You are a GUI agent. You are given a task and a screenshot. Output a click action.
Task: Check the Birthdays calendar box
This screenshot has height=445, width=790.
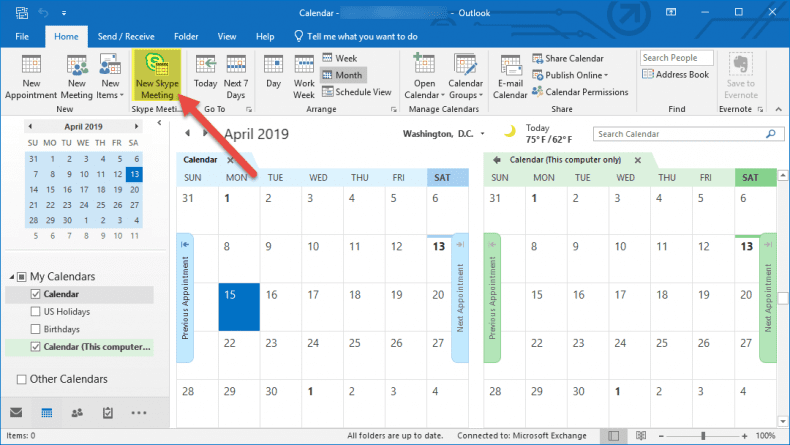(x=36, y=330)
